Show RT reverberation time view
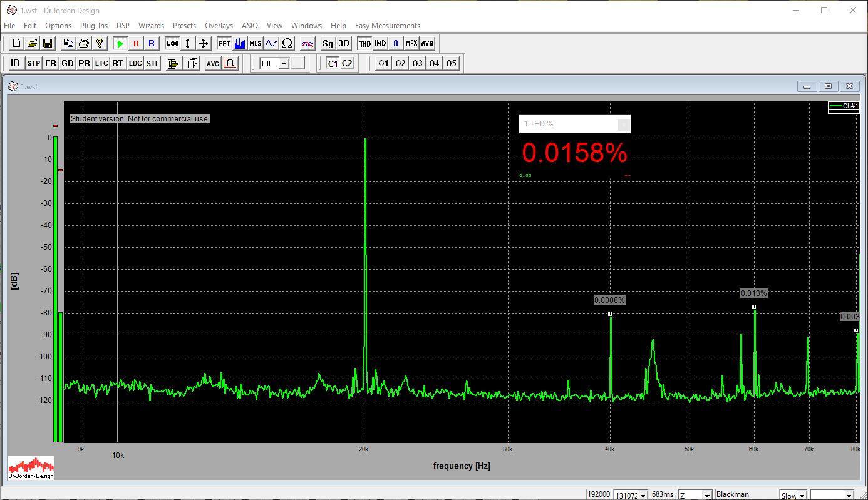The image size is (868, 500). [118, 63]
